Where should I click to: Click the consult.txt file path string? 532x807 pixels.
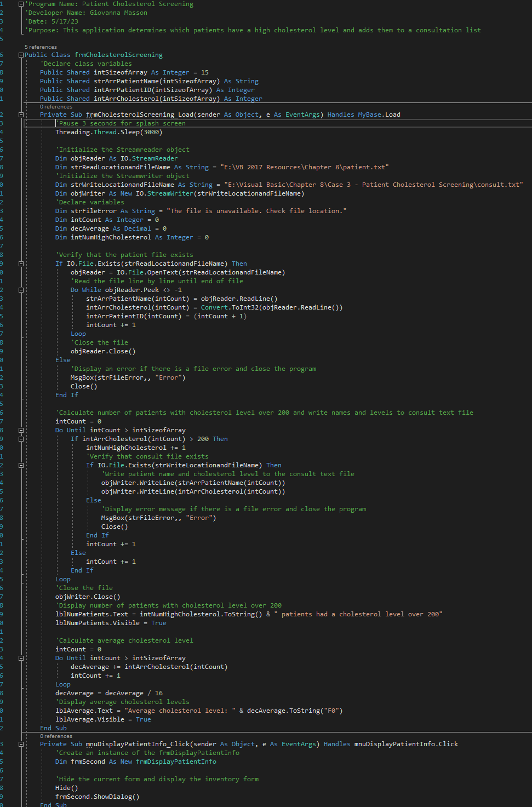374,185
